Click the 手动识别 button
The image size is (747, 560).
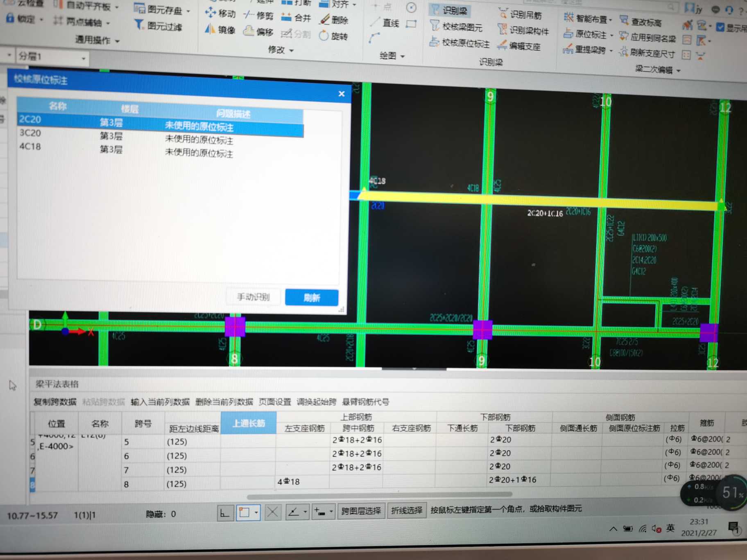coord(254,297)
